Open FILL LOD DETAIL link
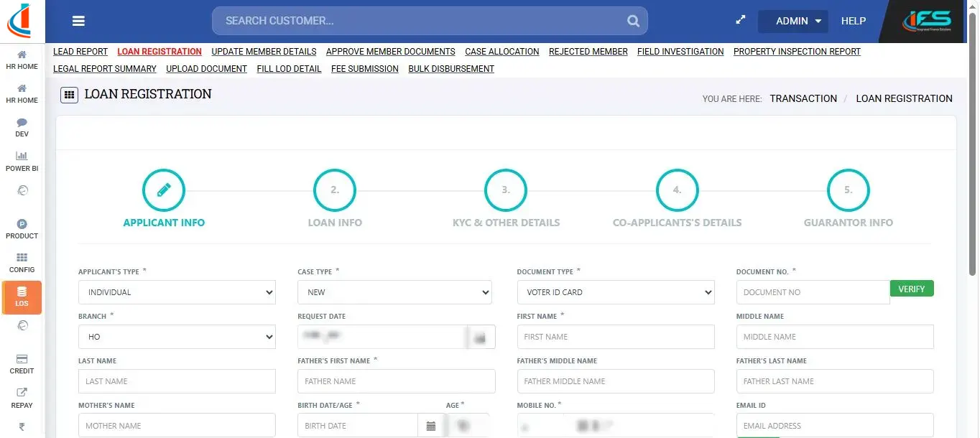The width and height of the screenshot is (980, 438). pyautogui.click(x=289, y=69)
